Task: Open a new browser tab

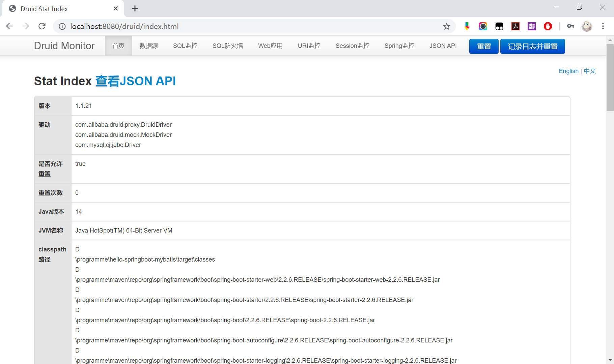Action: pyautogui.click(x=135, y=8)
